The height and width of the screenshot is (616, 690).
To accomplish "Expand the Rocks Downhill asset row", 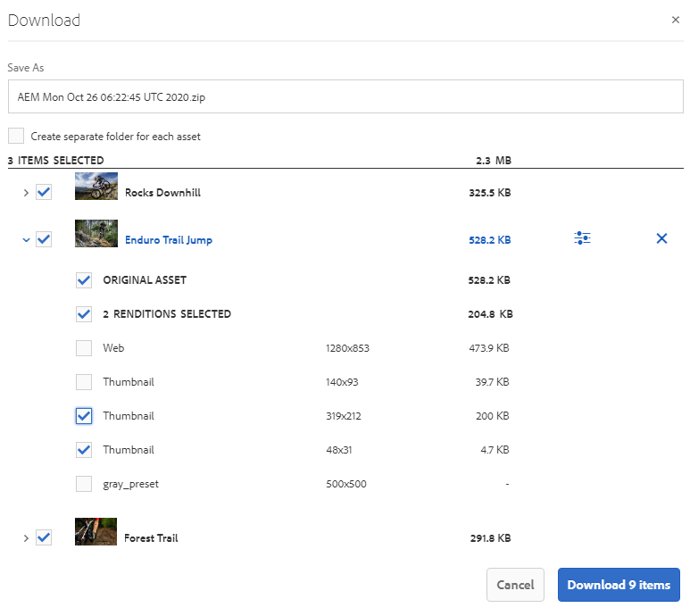I will [26, 193].
